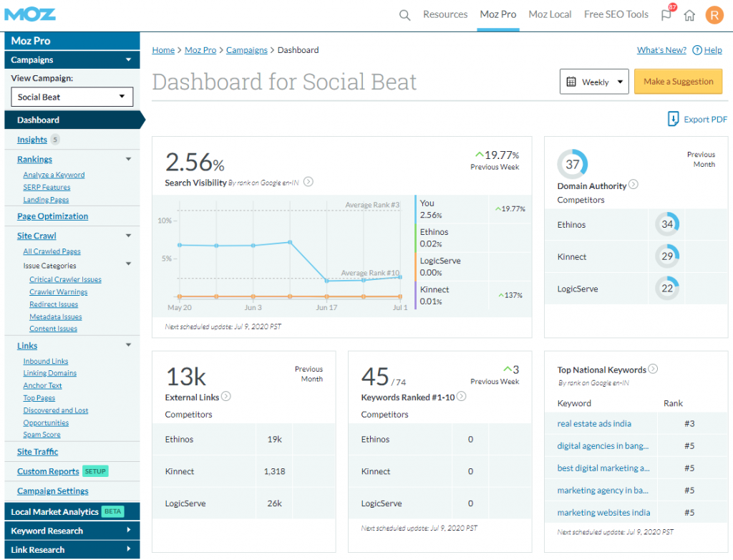This screenshot has width=733, height=560.
Task: Click Moz Pro in the breadcrumb
Action: tap(200, 50)
